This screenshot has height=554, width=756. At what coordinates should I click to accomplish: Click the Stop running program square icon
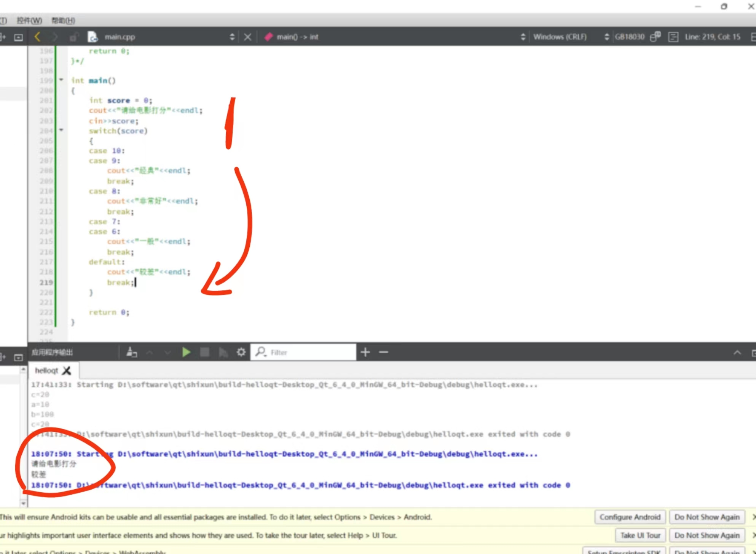(x=205, y=352)
